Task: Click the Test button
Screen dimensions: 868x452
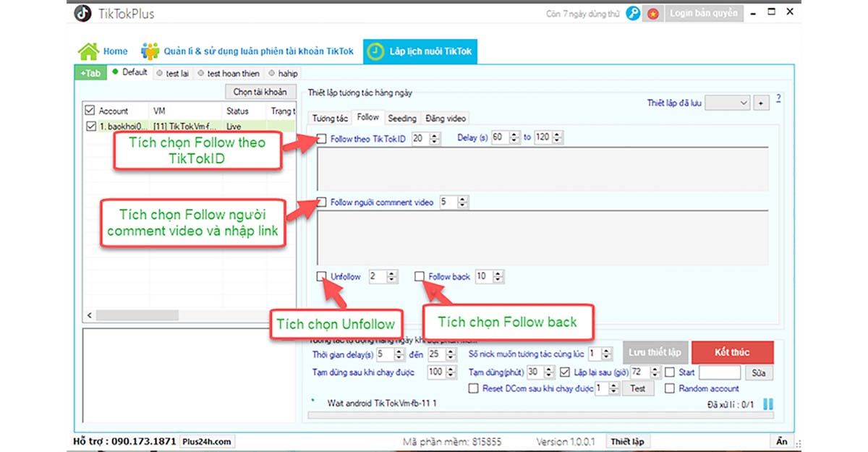Action: [x=637, y=388]
